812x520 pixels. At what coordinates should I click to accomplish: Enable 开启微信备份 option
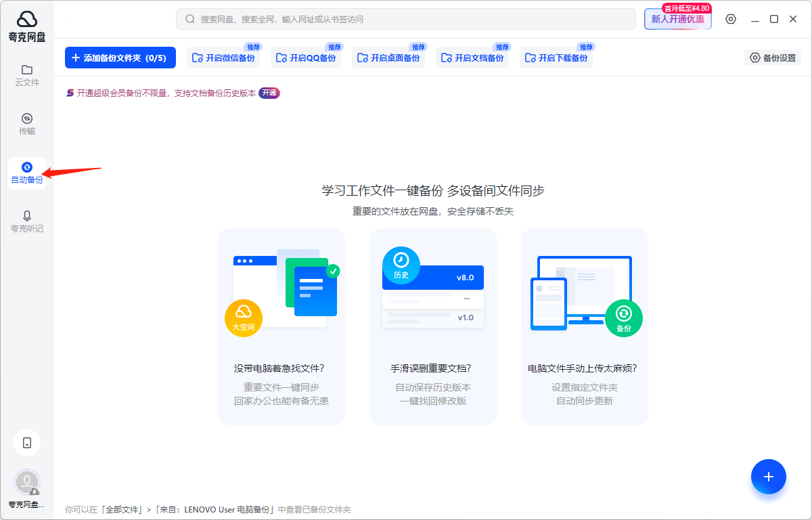[x=224, y=58]
